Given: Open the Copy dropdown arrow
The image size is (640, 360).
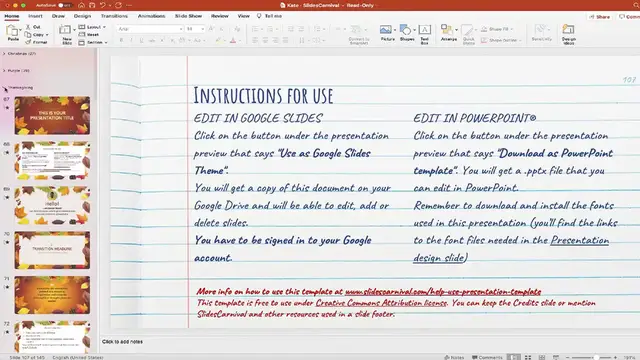Looking at the screenshot, I should [x=47, y=35].
